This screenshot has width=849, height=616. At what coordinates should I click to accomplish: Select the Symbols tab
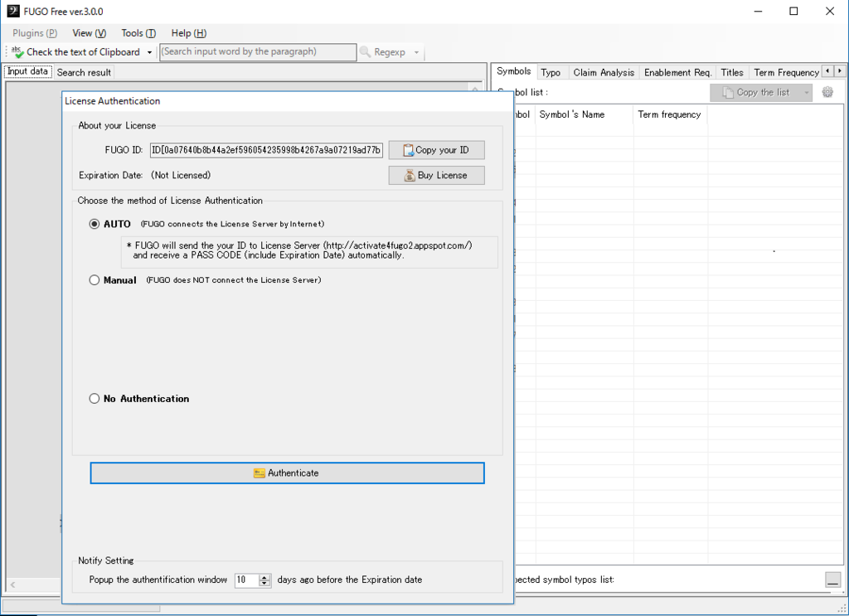point(514,71)
